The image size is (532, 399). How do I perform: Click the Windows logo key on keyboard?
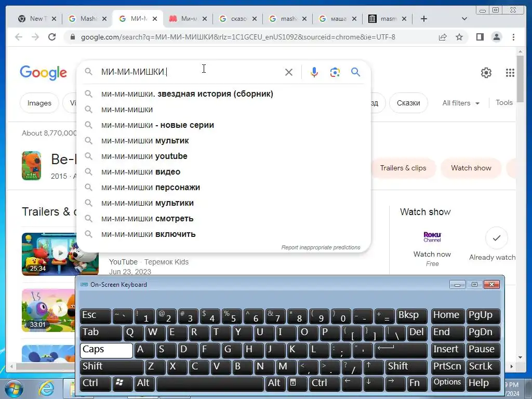123,384
